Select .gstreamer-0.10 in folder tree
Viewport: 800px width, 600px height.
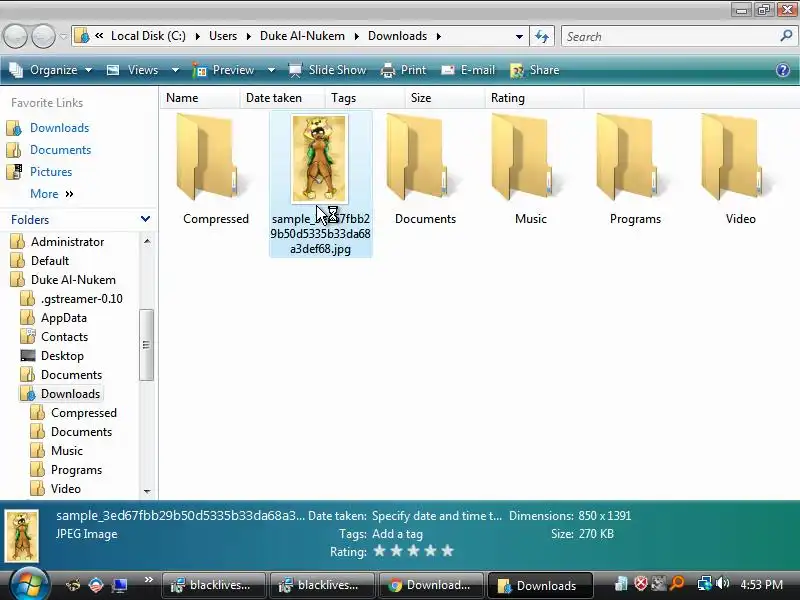(x=82, y=298)
